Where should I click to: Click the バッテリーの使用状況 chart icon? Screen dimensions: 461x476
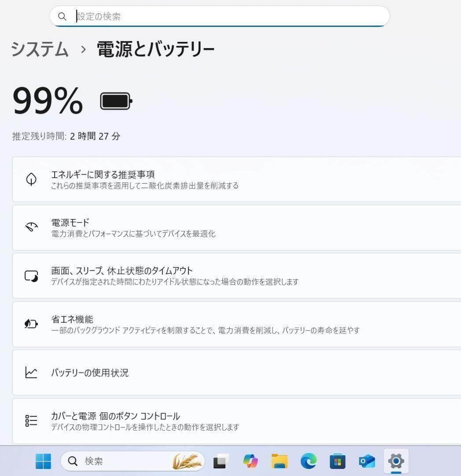(x=31, y=372)
